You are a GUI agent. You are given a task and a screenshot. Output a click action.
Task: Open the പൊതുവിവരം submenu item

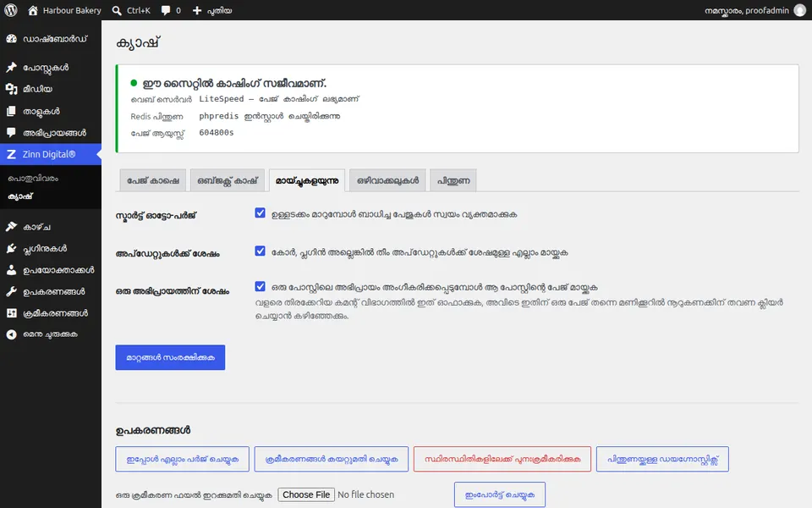tap(33, 179)
